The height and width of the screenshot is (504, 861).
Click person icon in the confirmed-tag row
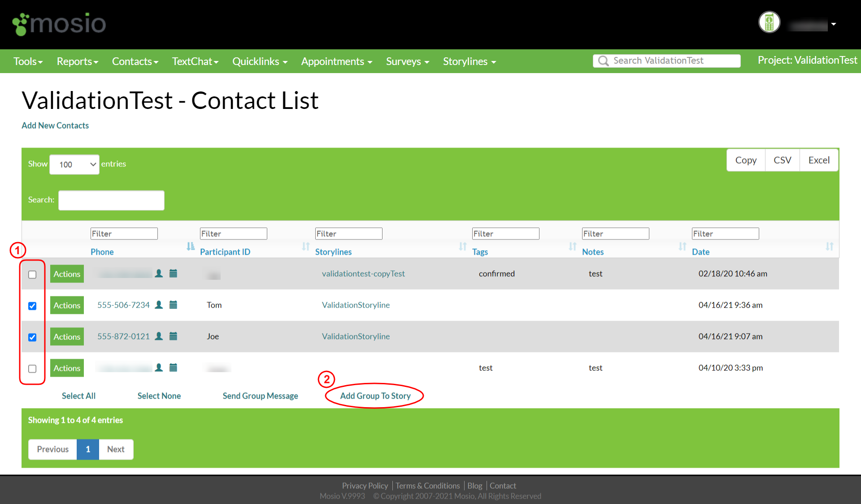tap(159, 274)
